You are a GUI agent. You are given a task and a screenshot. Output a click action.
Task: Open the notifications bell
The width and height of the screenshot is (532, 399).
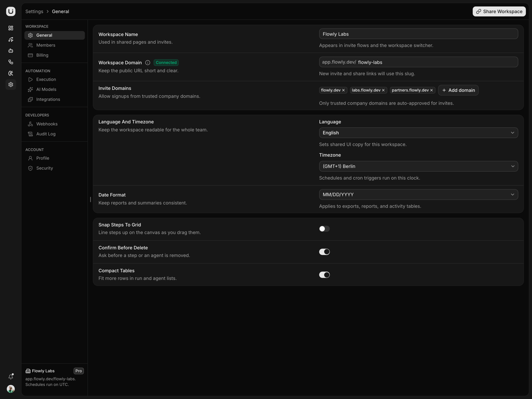[x=11, y=377]
